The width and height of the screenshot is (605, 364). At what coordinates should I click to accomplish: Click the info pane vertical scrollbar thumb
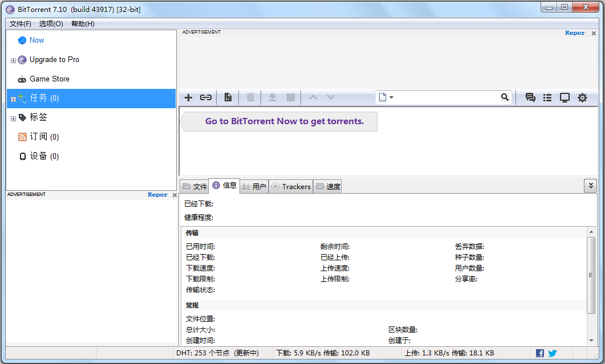pos(591,275)
